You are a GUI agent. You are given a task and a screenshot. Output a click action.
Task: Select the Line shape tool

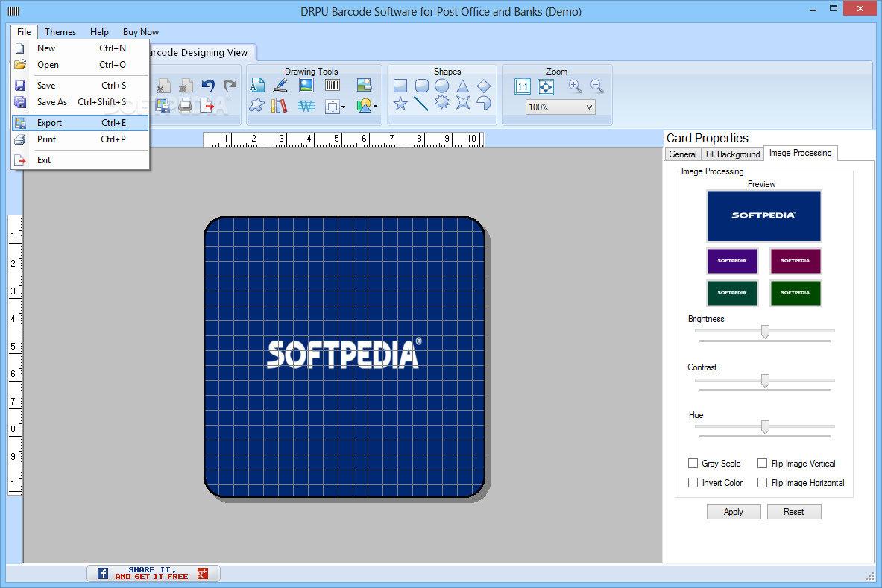pos(420,104)
